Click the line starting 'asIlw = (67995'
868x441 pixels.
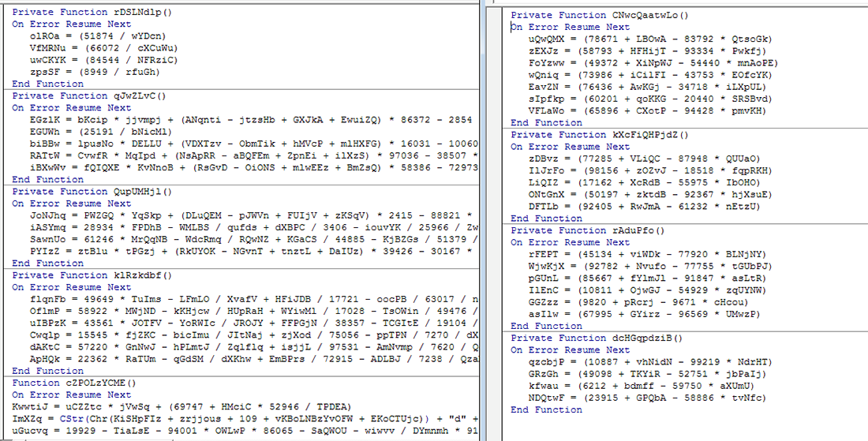coord(644,314)
